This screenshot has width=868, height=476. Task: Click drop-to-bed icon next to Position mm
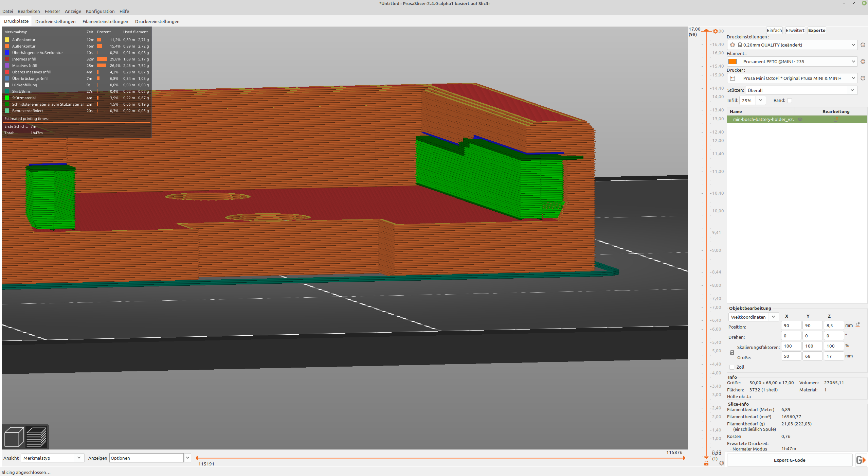[858, 325]
